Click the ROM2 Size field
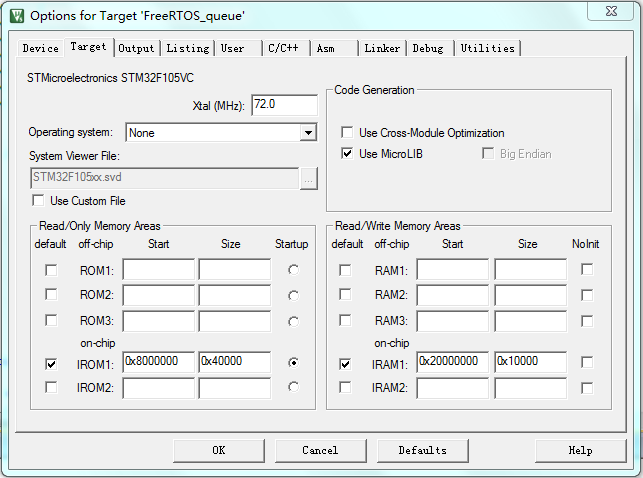Viewport: 643px width, 478px height. (x=235, y=295)
